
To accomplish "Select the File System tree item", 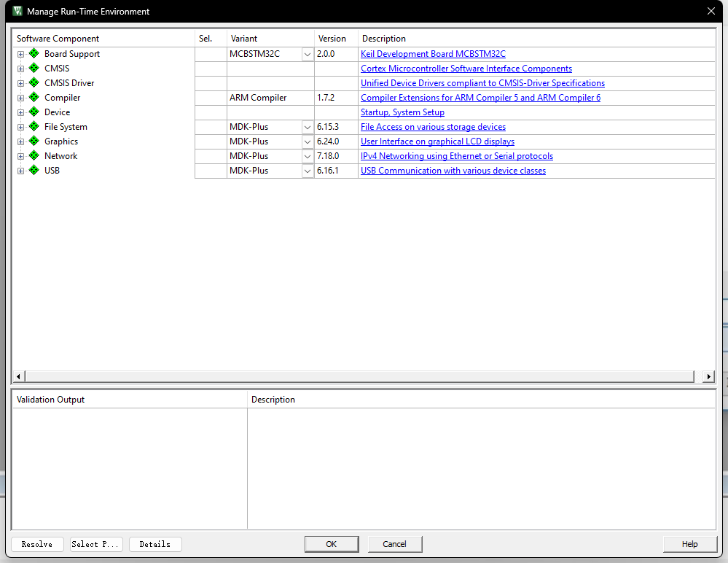I will pos(66,127).
